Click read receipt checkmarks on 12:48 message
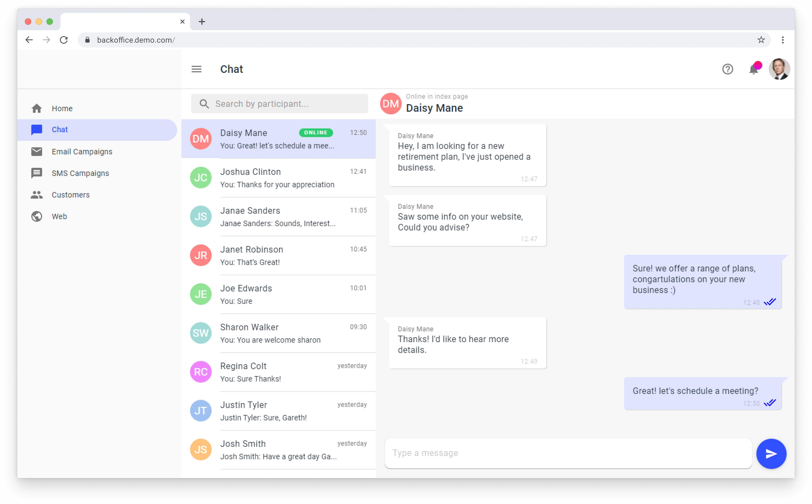812x504 pixels. click(x=770, y=302)
